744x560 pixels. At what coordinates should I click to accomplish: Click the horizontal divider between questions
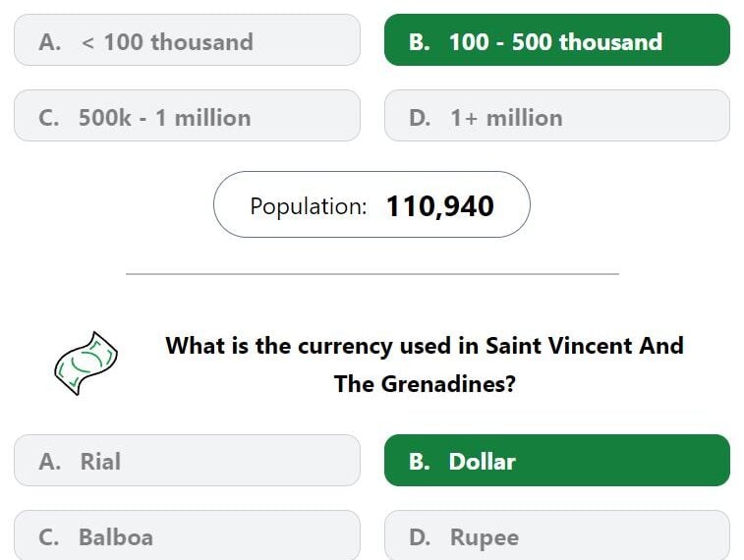pos(372,273)
